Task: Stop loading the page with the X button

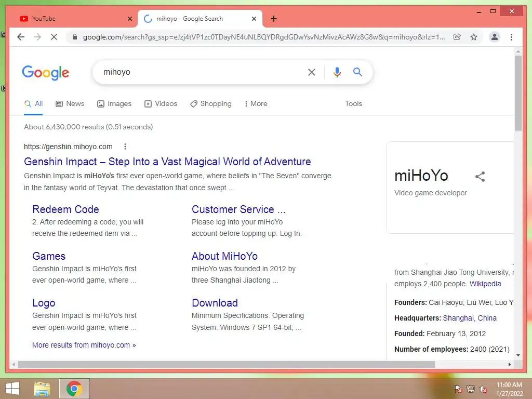Action: point(54,37)
